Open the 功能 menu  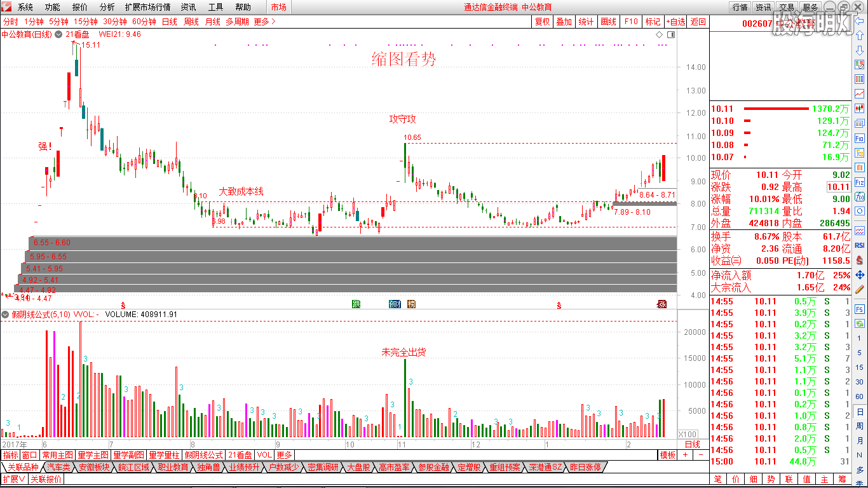click(53, 7)
